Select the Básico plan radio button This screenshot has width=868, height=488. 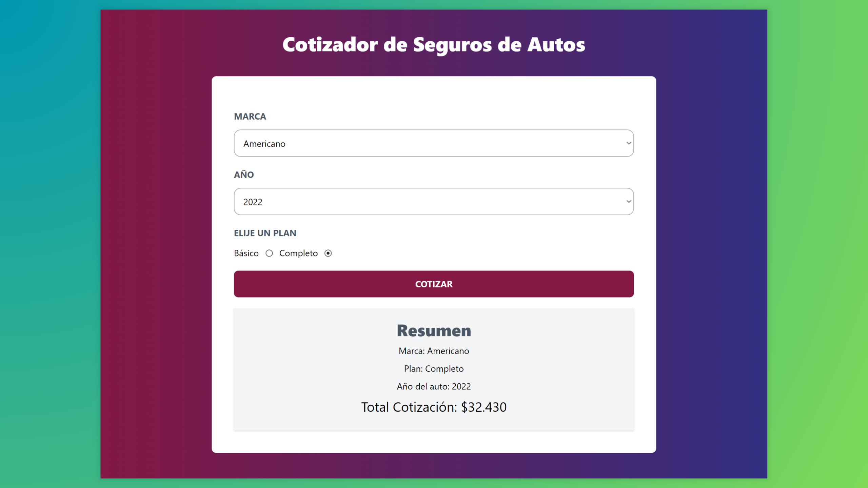click(x=269, y=253)
